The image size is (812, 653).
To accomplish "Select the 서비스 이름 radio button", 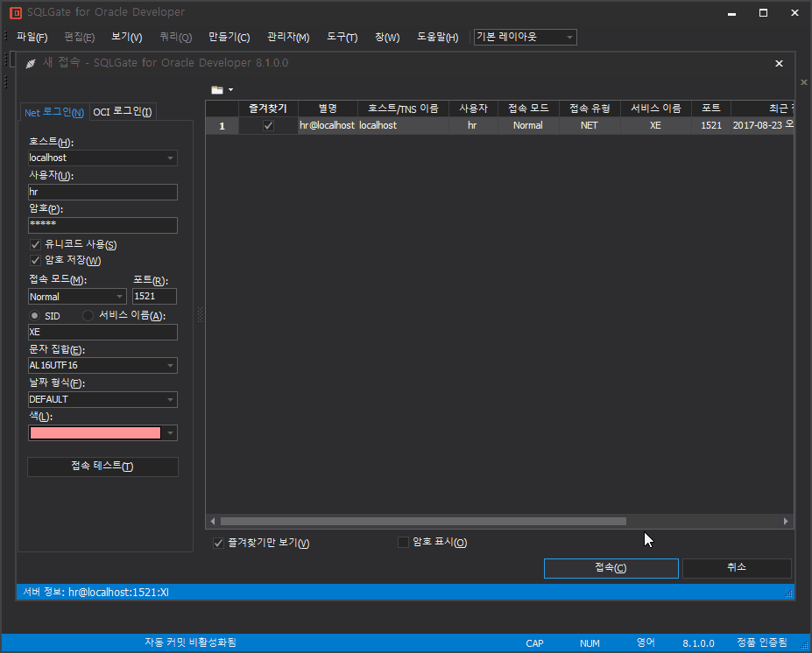I will click(88, 316).
